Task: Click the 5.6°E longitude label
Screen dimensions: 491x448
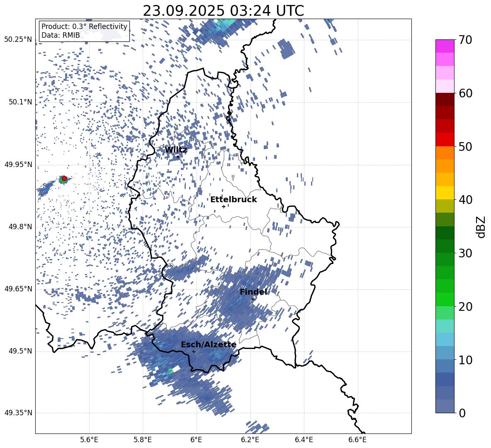Action: (89, 440)
